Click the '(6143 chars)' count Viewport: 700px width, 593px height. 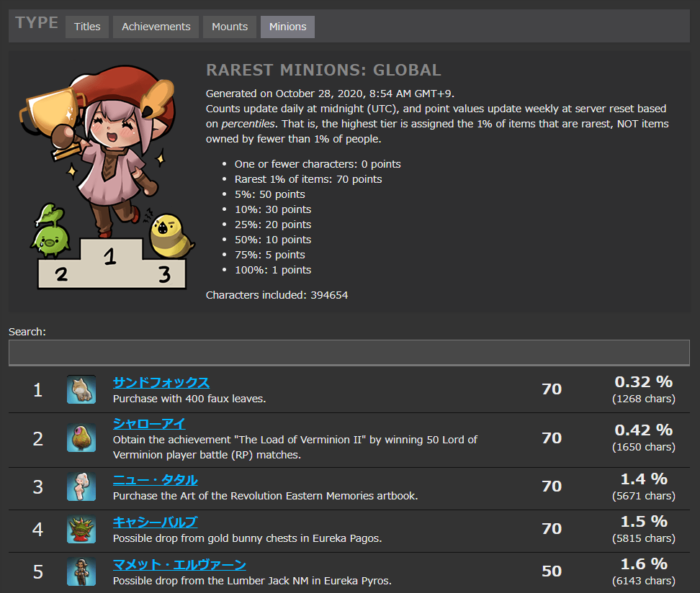[644, 581]
